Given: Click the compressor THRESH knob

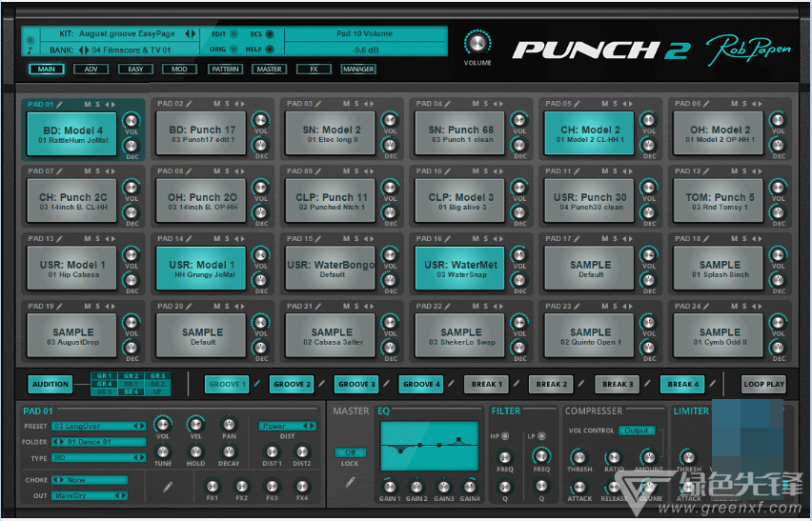Looking at the screenshot, I should click(579, 457).
